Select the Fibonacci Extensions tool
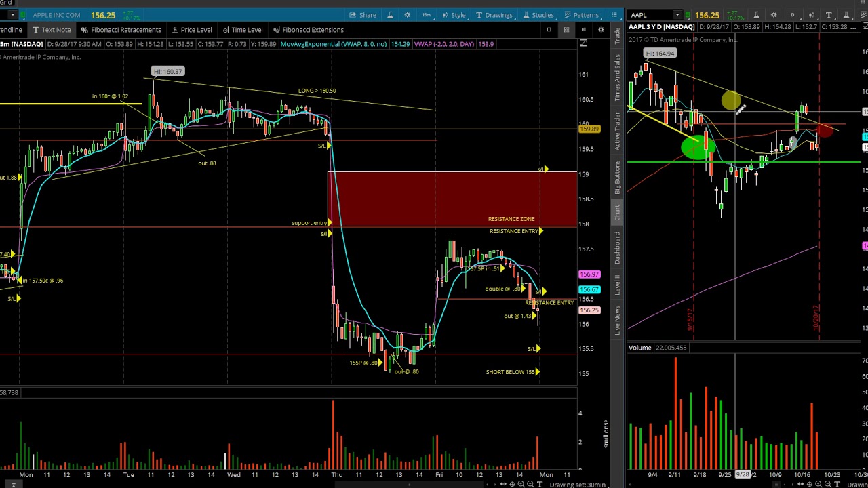This screenshot has width=868, height=488. [x=309, y=30]
